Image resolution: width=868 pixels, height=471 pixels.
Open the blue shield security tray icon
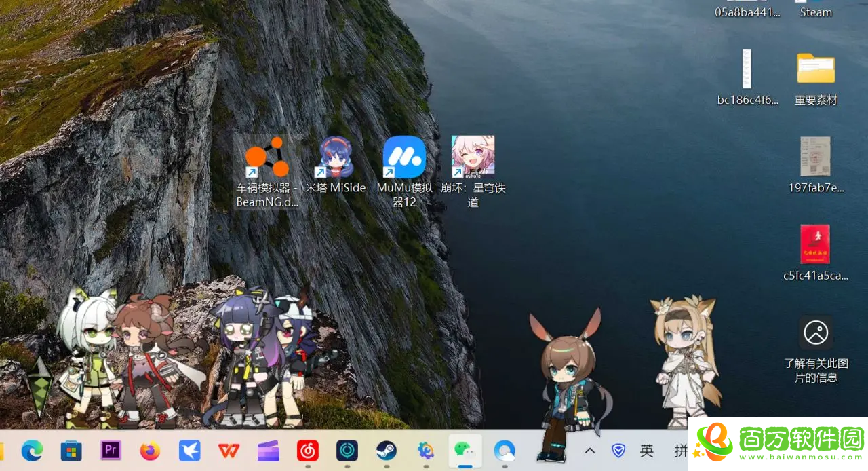tap(618, 450)
